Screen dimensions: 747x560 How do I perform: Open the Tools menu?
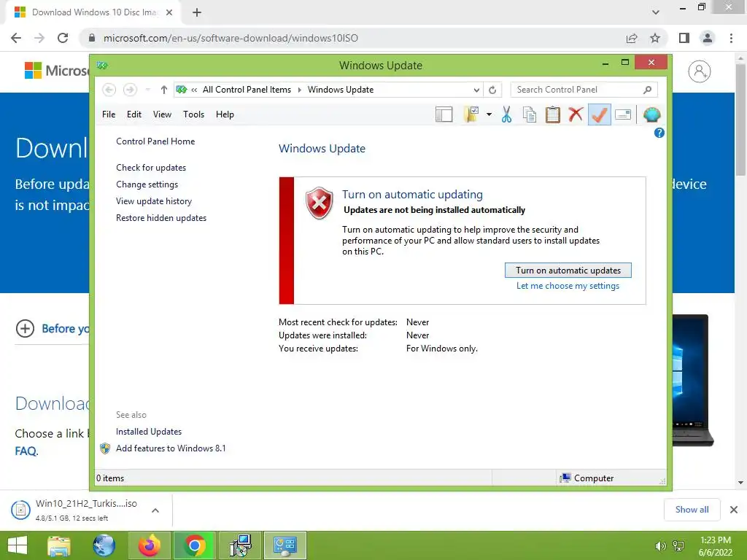coord(193,114)
